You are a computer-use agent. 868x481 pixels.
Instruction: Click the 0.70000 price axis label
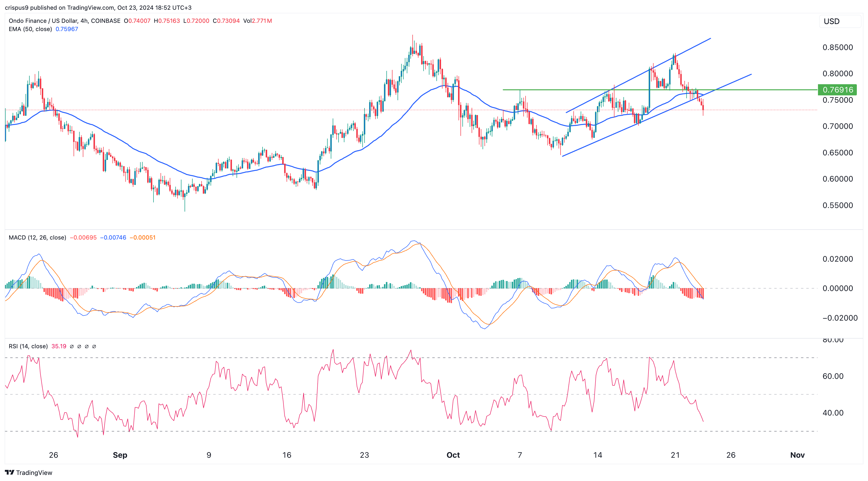click(838, 126)
